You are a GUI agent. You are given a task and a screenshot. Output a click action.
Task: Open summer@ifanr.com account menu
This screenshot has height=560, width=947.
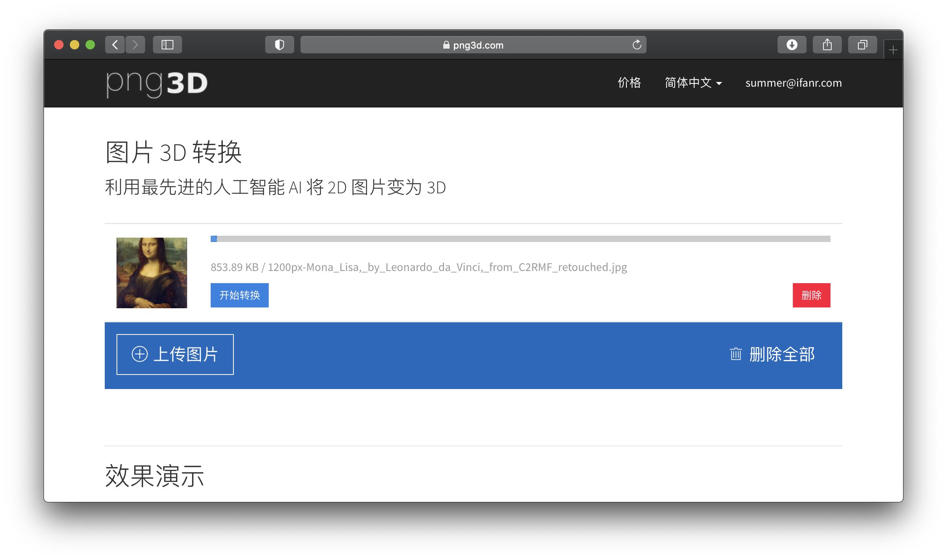point(793,83)
